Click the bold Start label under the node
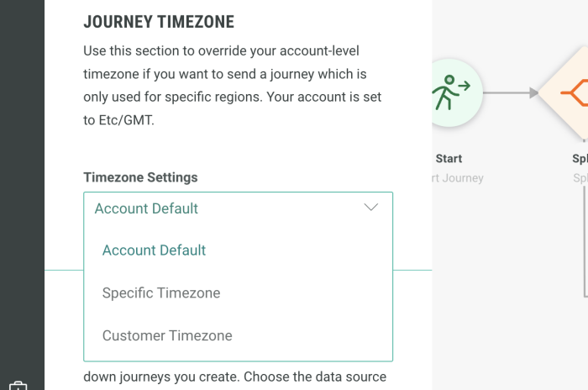Screen dimensions: 588x390 point(449,158)
